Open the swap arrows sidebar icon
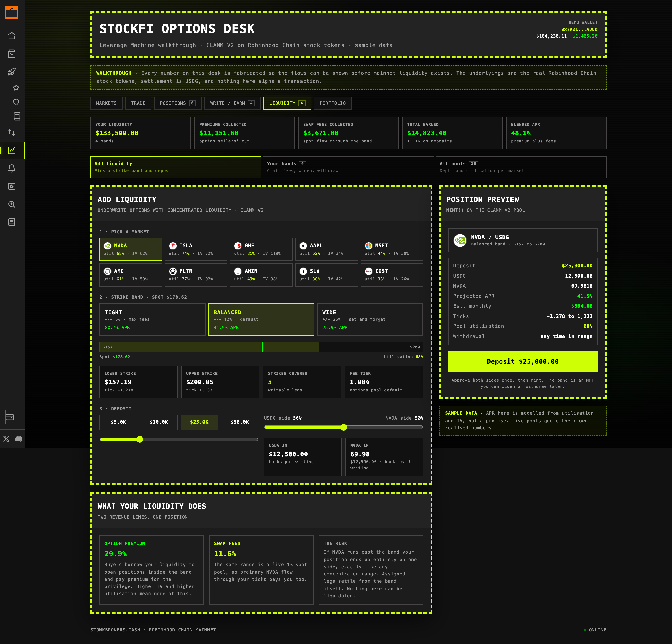Viewport: 672px width, 644px height. point(12,132)
